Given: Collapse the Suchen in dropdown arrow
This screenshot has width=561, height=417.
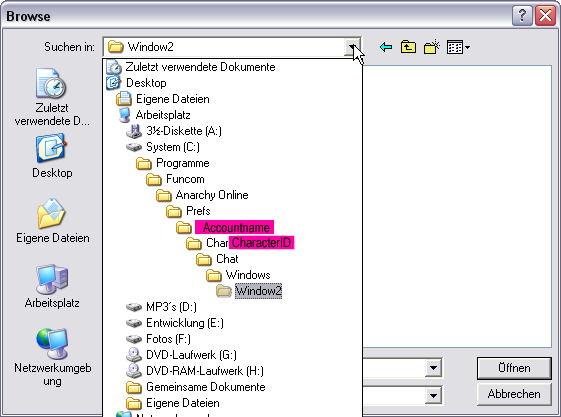Looking at the screenshot, I should click(352, 47).
